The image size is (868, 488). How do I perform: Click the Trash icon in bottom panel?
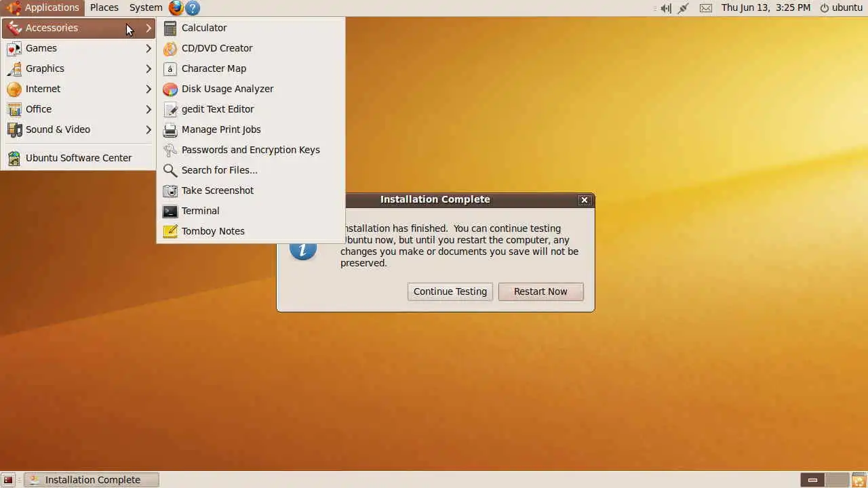tap(859, 480)
